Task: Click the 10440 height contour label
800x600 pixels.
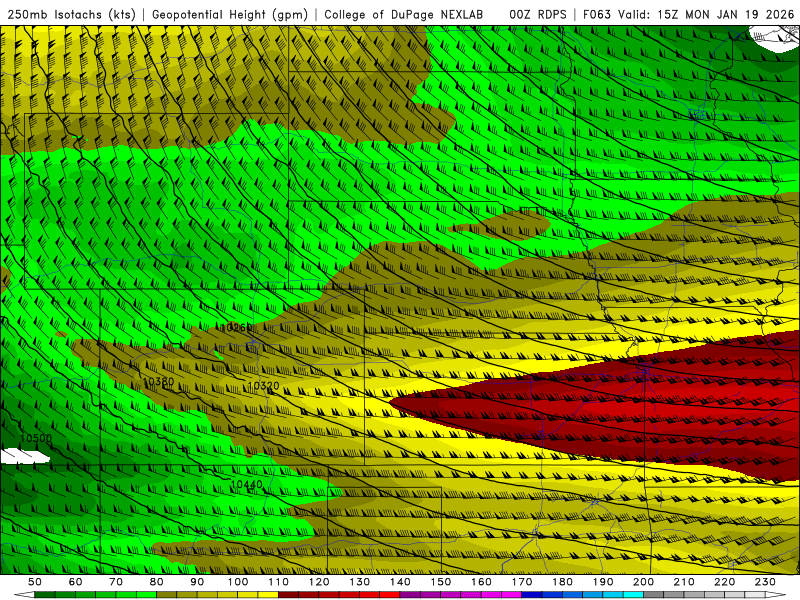Action: pos(247,484)
